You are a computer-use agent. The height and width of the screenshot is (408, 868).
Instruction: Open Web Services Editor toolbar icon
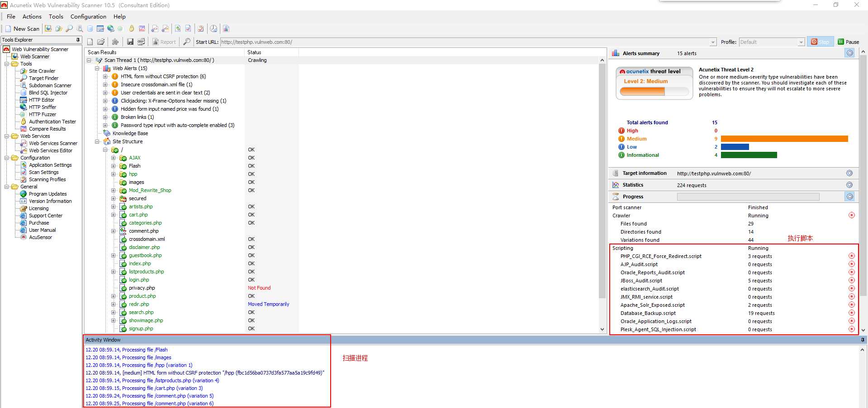pyautogui.click(x=165, y=28)
